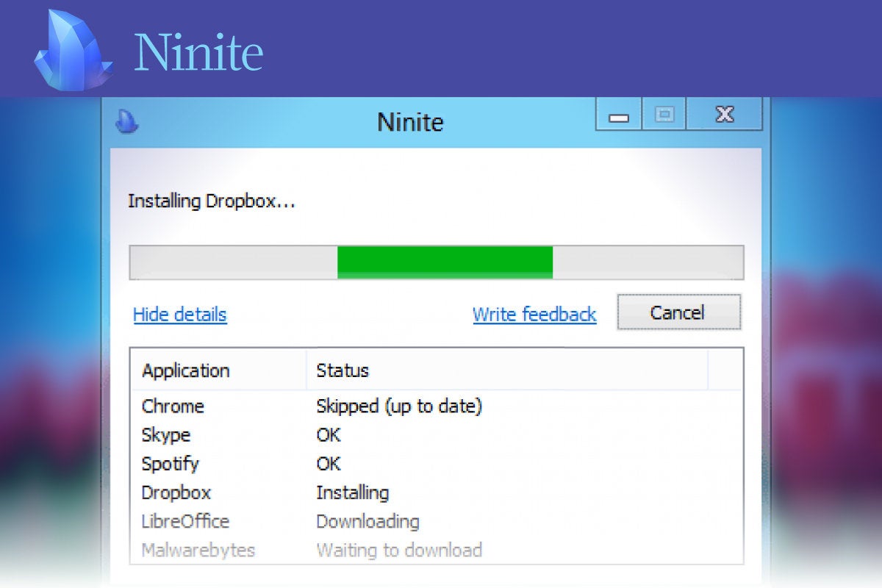Select the Skype row

click(x=437, y=435)
